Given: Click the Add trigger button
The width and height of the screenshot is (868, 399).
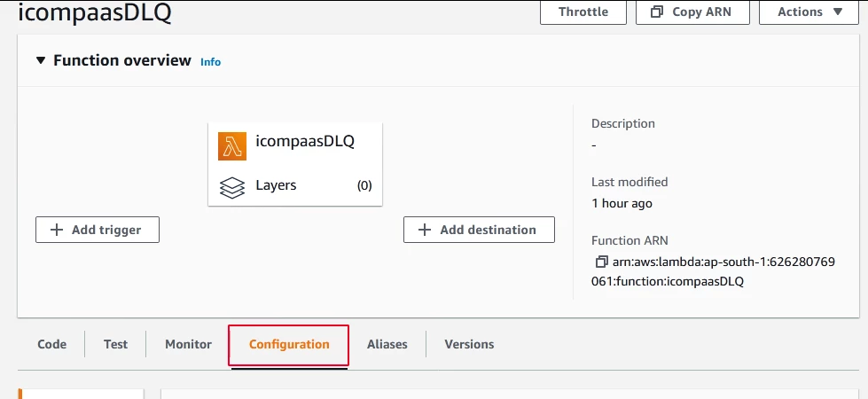Looking at the screenshot, I should coord(98,230).
